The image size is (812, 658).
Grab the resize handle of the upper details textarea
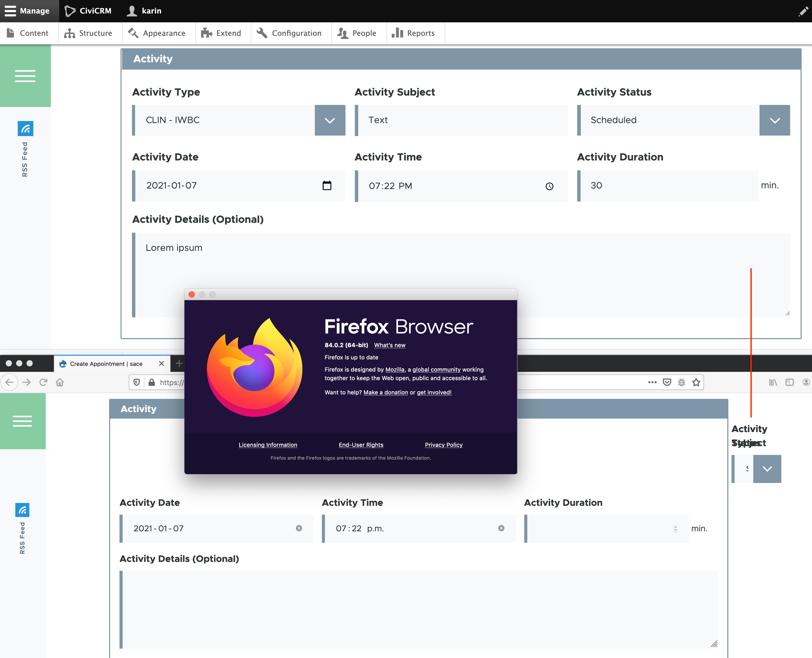[787, 313]
